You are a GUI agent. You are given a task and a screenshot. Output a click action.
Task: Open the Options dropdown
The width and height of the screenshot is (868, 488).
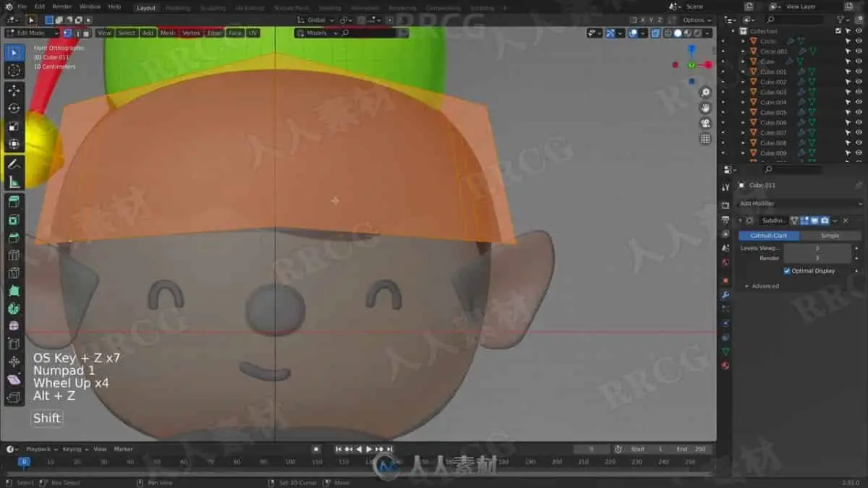(697, 20)
